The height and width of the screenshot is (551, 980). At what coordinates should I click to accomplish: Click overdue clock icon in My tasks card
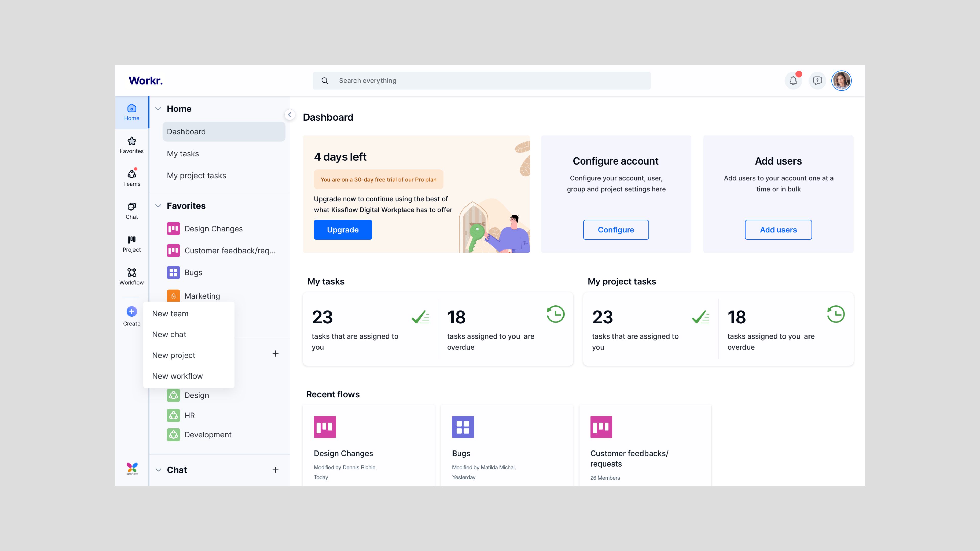click(555, 315)
